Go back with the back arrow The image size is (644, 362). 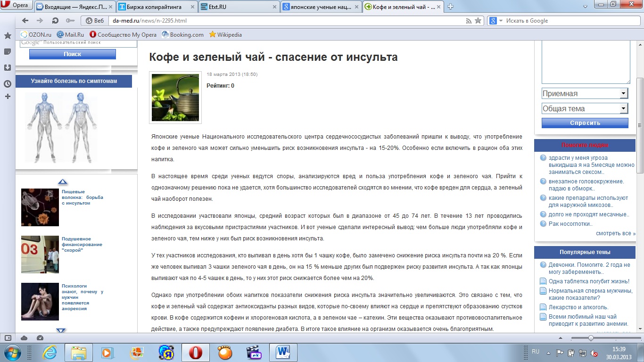pos(25,21)
